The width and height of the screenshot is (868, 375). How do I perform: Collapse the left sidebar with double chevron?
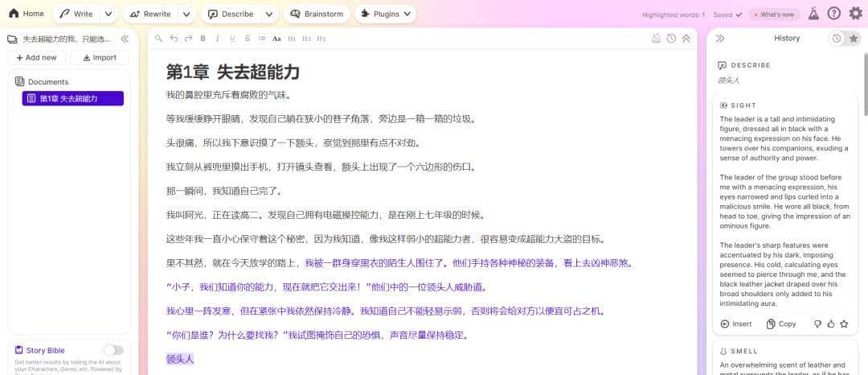click(125, 39)
